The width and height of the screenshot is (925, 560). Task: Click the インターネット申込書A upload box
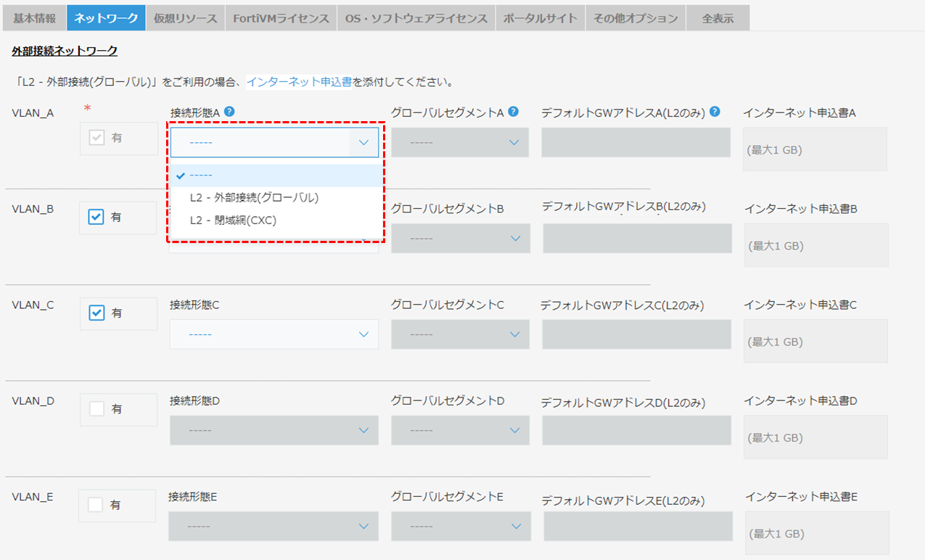pyautogui.click(x=815, y=149)
